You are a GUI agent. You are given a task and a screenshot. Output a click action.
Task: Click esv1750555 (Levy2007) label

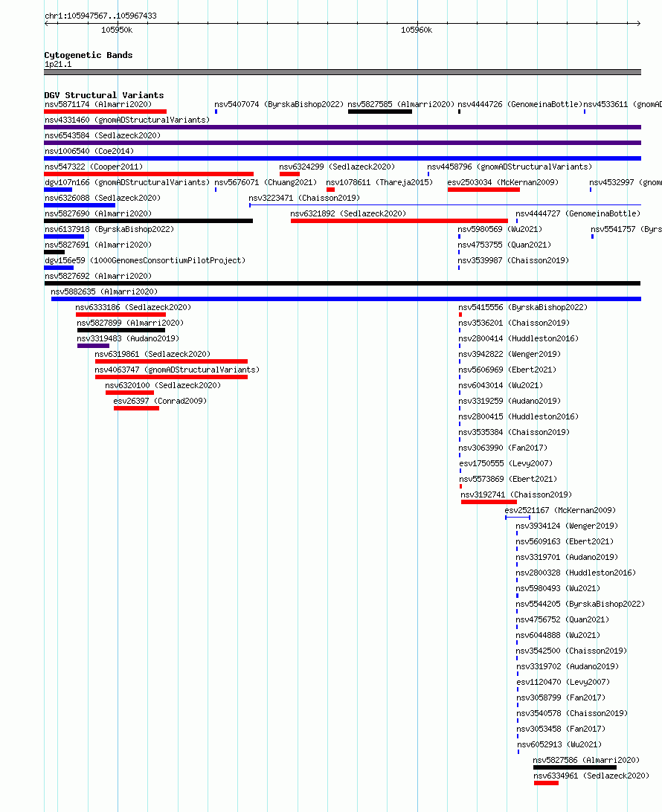506,463
